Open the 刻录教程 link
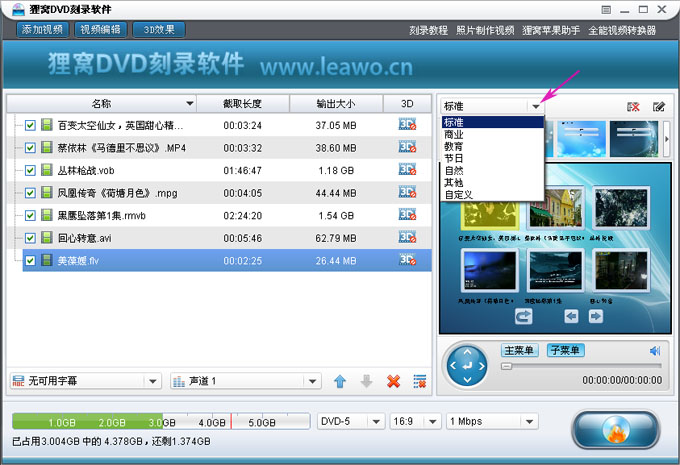 click(428, 30)
